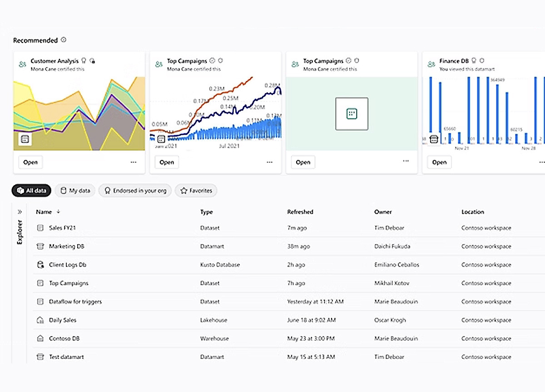The height and width of the screenshot is (392, 545).
Task: Click the Customer Analysis card title
Action: 54,61
